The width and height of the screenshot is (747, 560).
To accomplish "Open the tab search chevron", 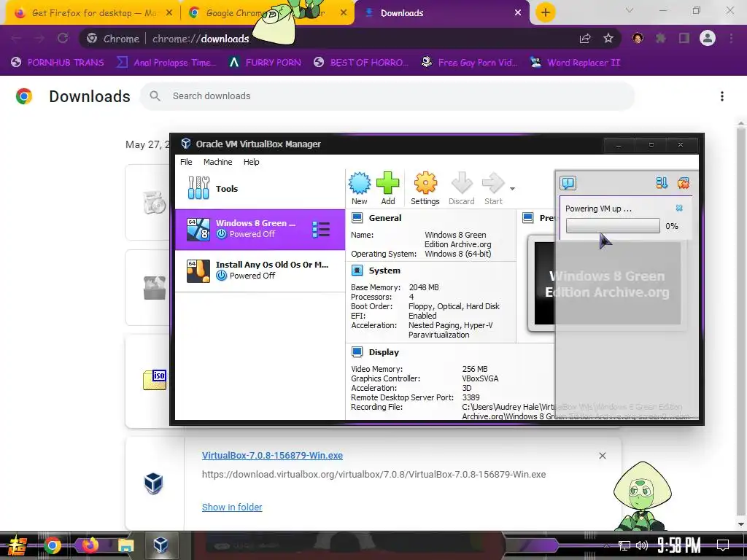I will 630,10.
